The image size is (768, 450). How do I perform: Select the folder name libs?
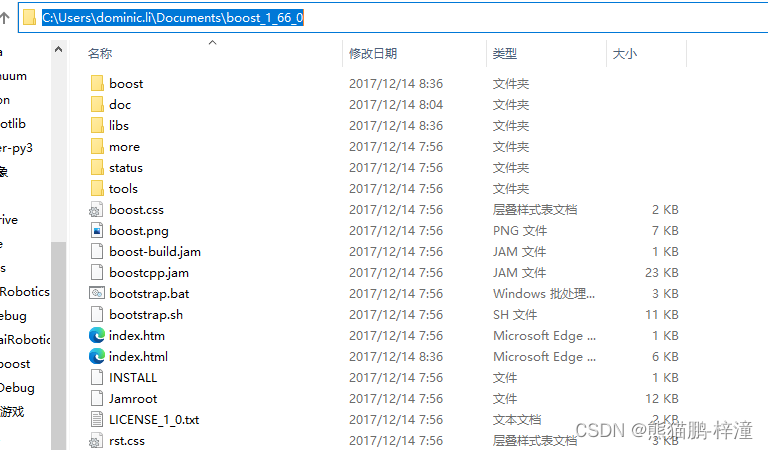[x=119, y=126]
